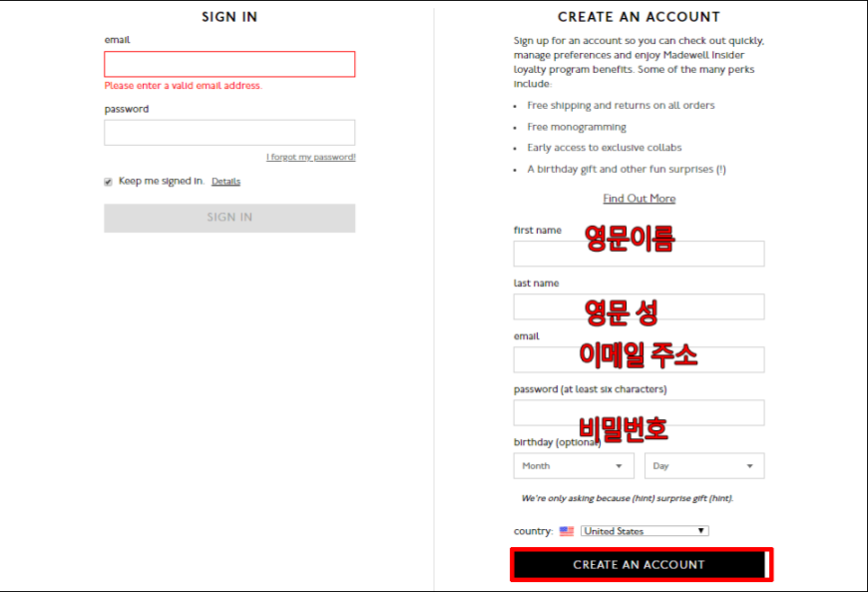Viewport: 868px width, 592px height.
Task: Click the 'Early access to exclusive collabs' text
Action: 604,148
